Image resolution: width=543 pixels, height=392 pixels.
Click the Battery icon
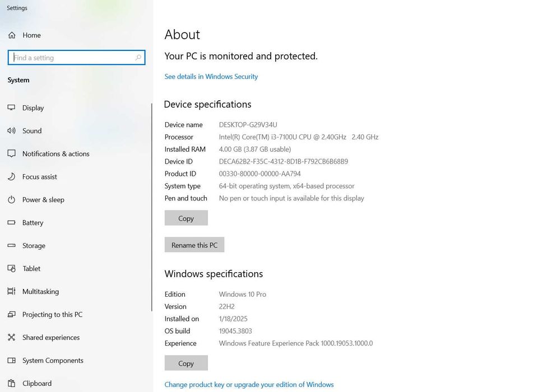11,222
